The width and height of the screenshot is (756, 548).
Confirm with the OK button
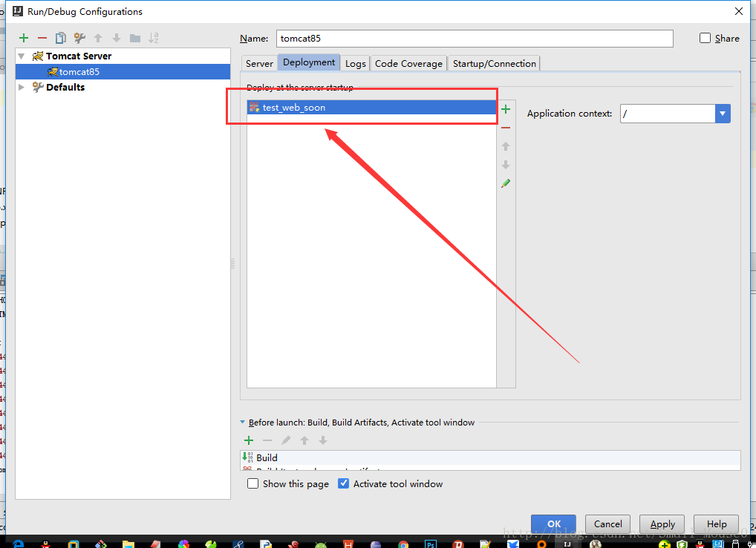[553, 524]
